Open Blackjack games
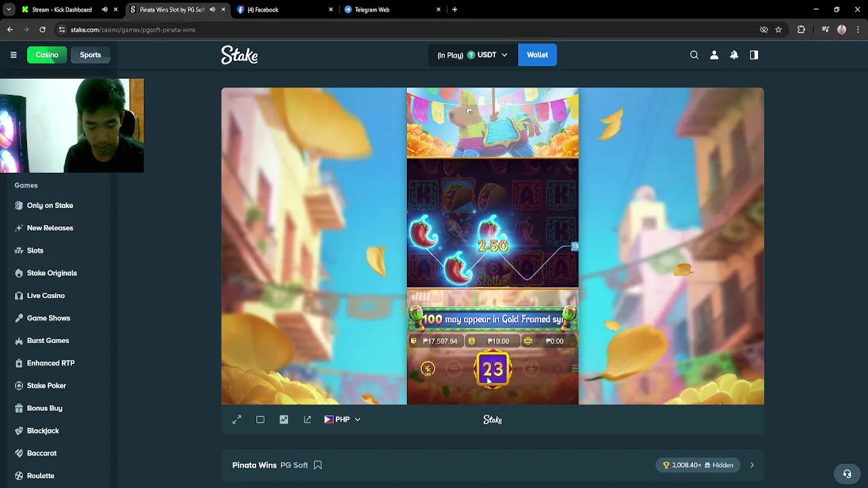 point(43,430)
